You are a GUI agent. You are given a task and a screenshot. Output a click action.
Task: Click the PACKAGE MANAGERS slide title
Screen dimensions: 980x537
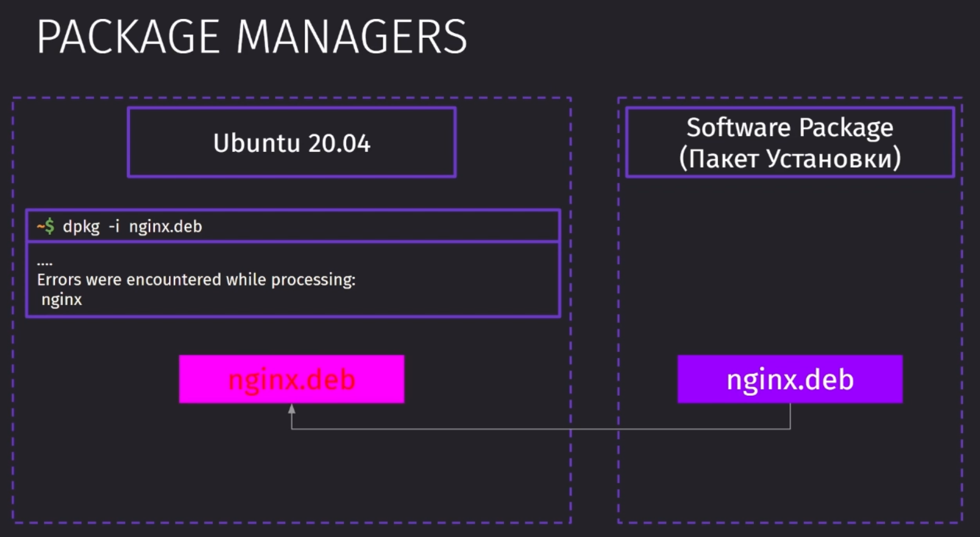252,37
